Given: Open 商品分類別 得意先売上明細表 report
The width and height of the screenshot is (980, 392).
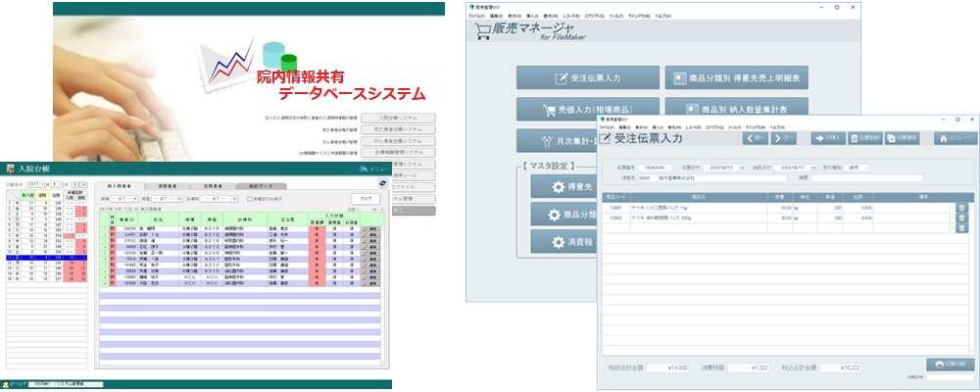Looking at the screenshot, I should pos(737,78).
